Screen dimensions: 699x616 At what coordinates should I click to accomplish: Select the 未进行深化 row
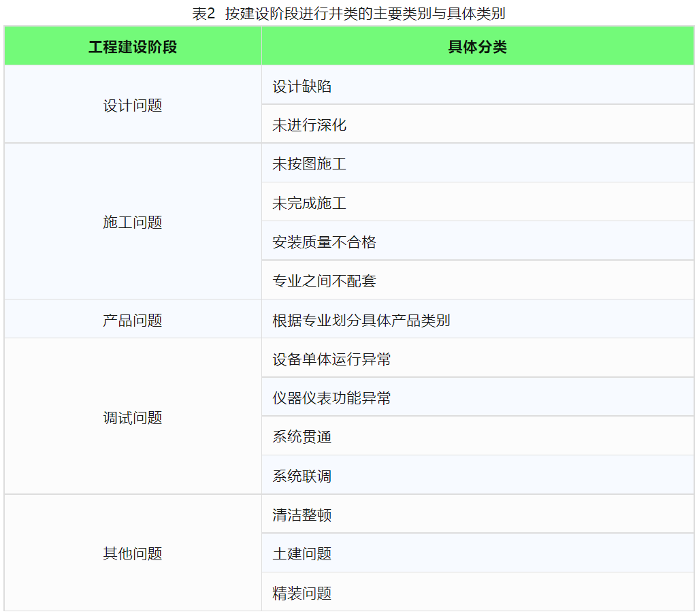click(310, 125)
